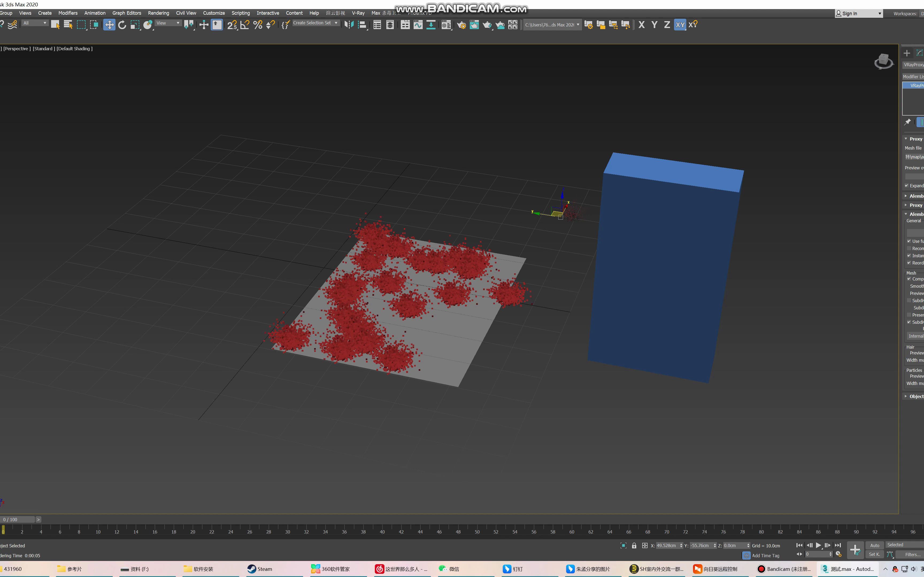Toggle the Compute normals checkbox under Mesh
This screenshot has width=924, height=577.
909,279
